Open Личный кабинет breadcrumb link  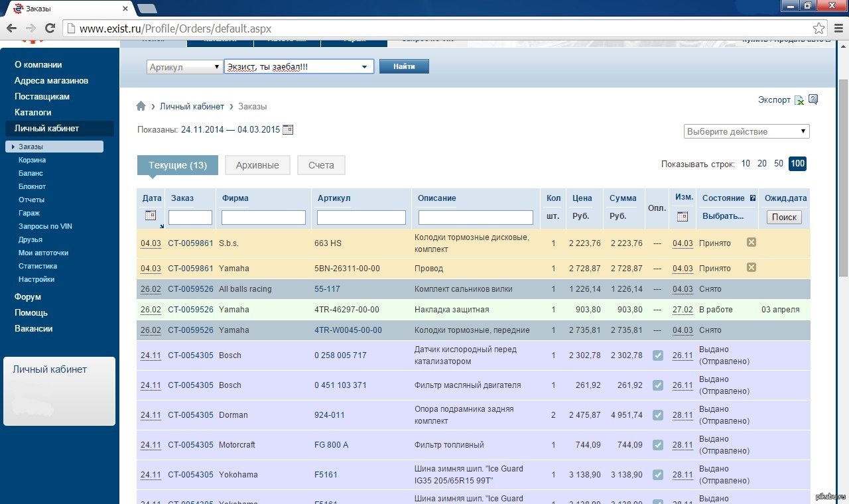[192, 106]
